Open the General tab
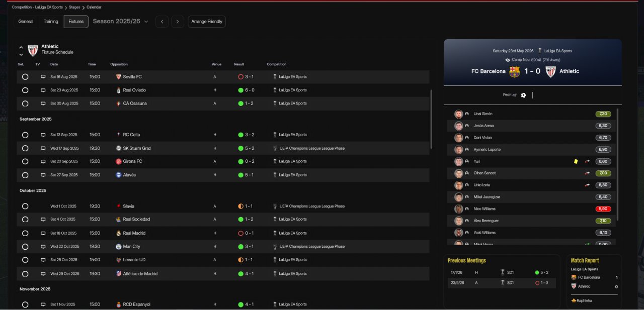 click(26, 22)
